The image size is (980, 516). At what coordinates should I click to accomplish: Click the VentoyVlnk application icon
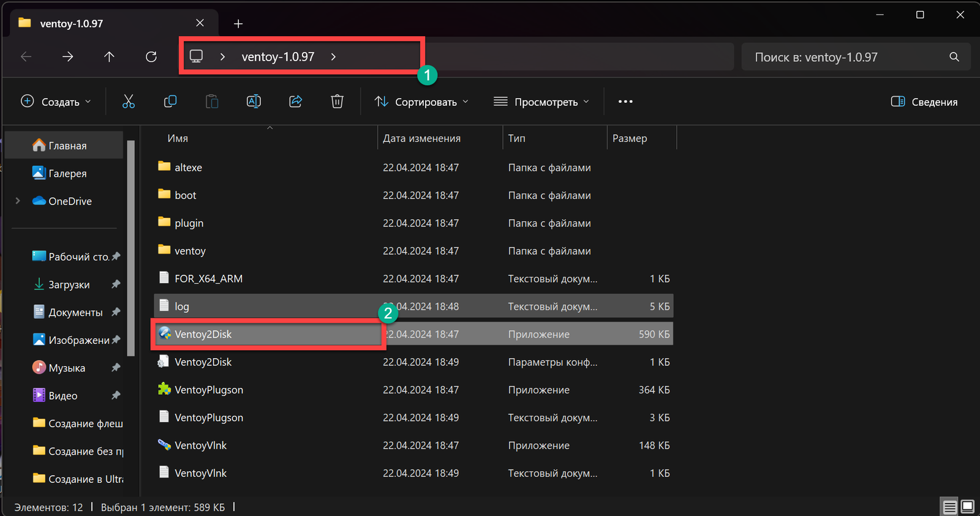point(164,445)
